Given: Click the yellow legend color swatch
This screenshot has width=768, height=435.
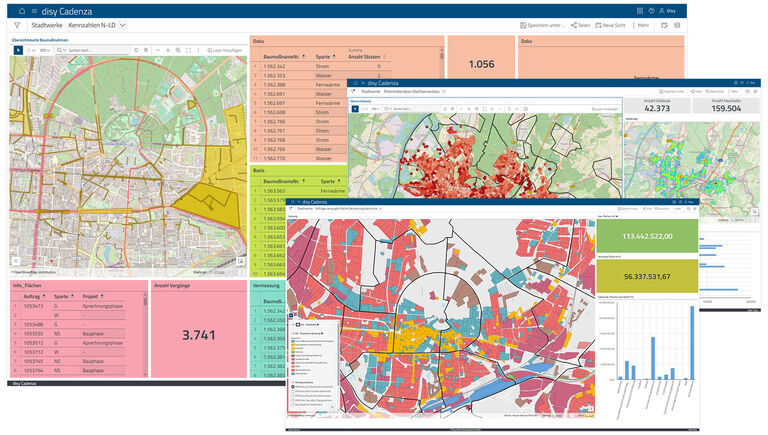Looking at the screenshot, I should pos(293,348).
